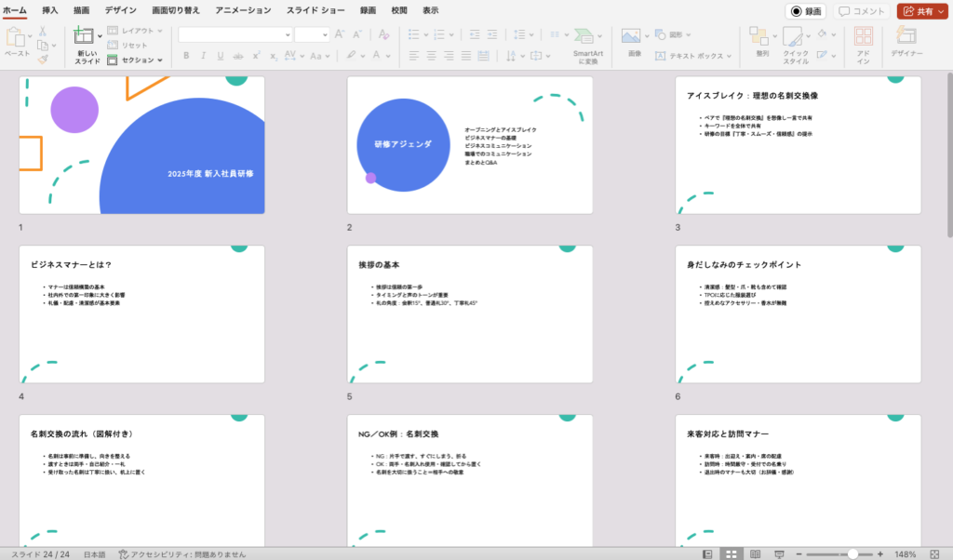This screenshot has width=953, height=560.
Task: Switch to normal view in status bar
Action: 709,554
